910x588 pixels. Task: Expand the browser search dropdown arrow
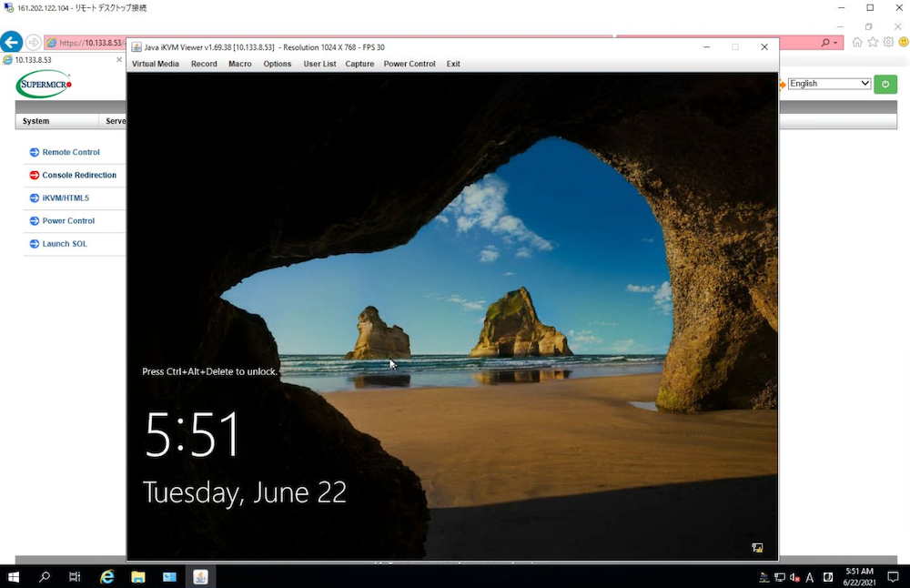pyautogui.click(x=836, y=43)
